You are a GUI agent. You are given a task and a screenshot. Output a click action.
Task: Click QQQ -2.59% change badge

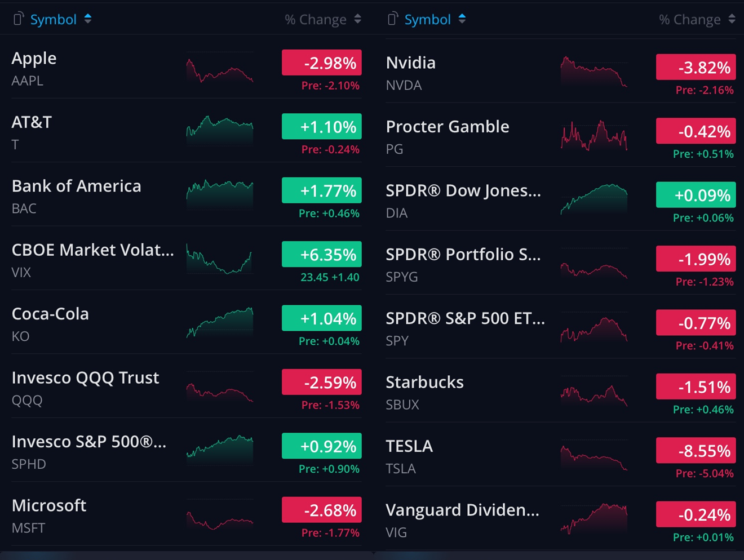pos(322,382)
